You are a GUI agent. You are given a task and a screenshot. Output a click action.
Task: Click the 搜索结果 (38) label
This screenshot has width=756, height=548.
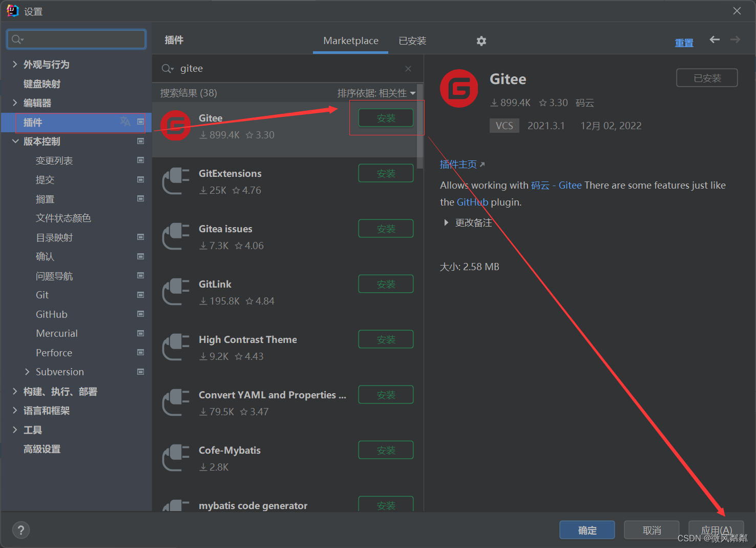188,93
